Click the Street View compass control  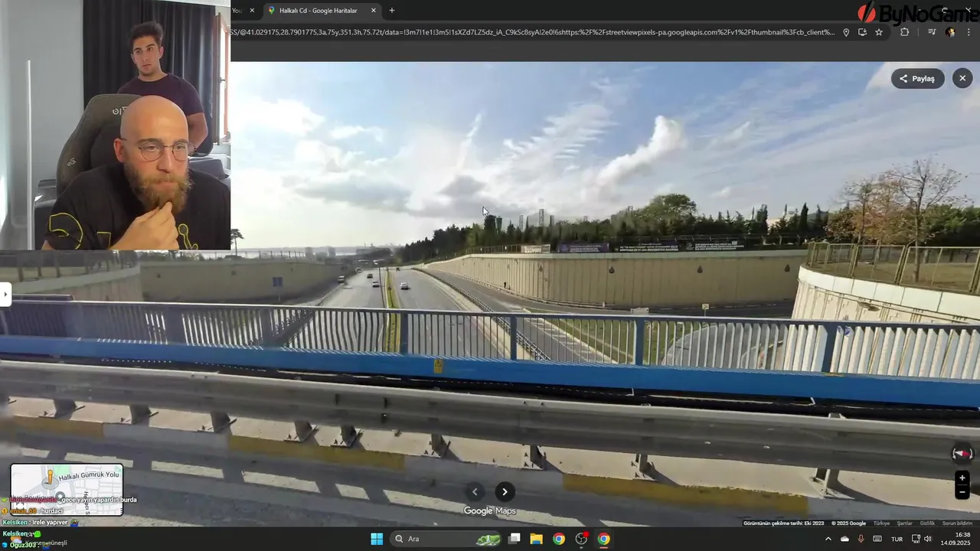click(962, 453)
